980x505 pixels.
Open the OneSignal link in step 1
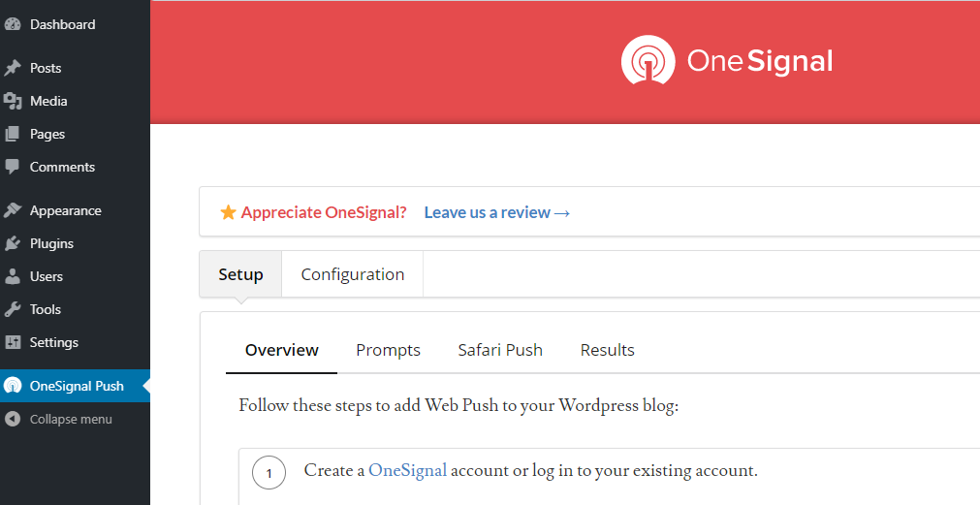[407, 470]
